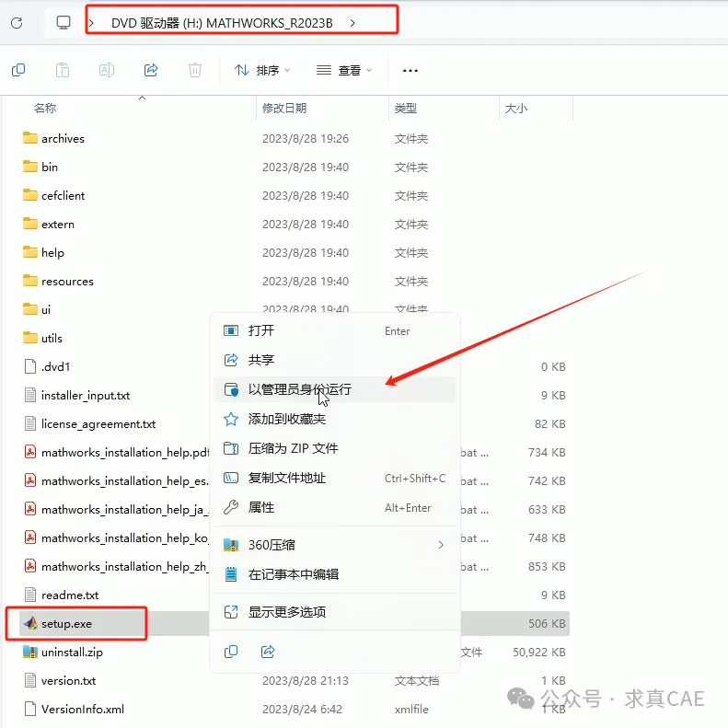
Task: Click the 506 KB size of setup.exe
Action: [547, 623]
